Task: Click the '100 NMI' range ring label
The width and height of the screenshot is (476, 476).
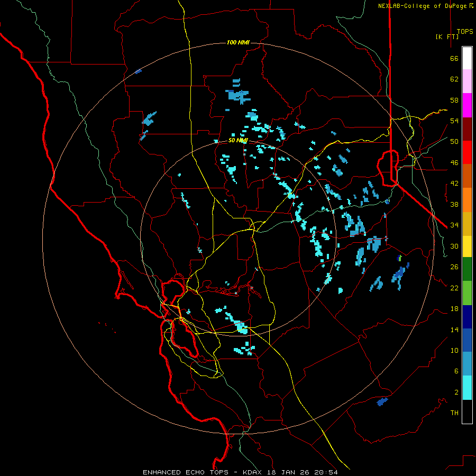Action: (238, 42)
